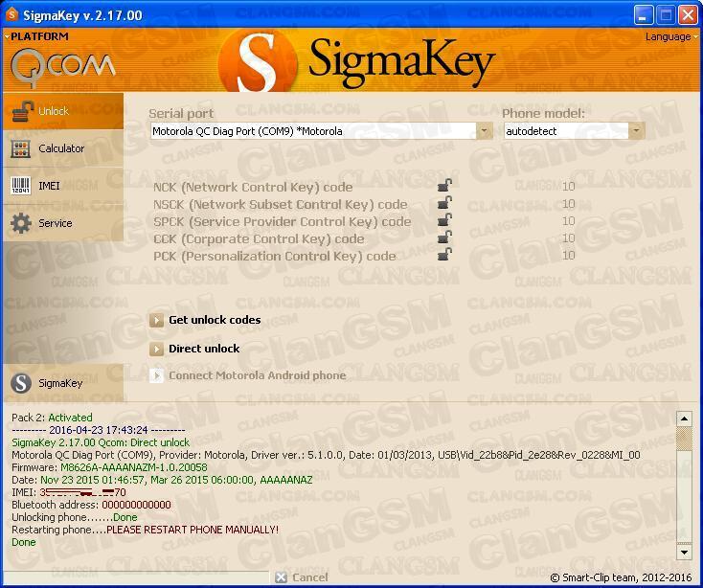Go to the Service tab
703x588 pixels.
[63, 223]
